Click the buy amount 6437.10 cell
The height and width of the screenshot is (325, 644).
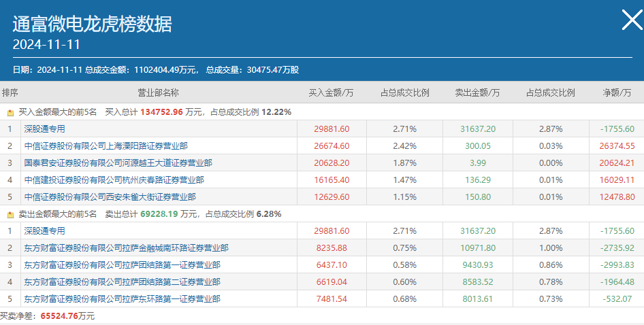click(332, 265)
